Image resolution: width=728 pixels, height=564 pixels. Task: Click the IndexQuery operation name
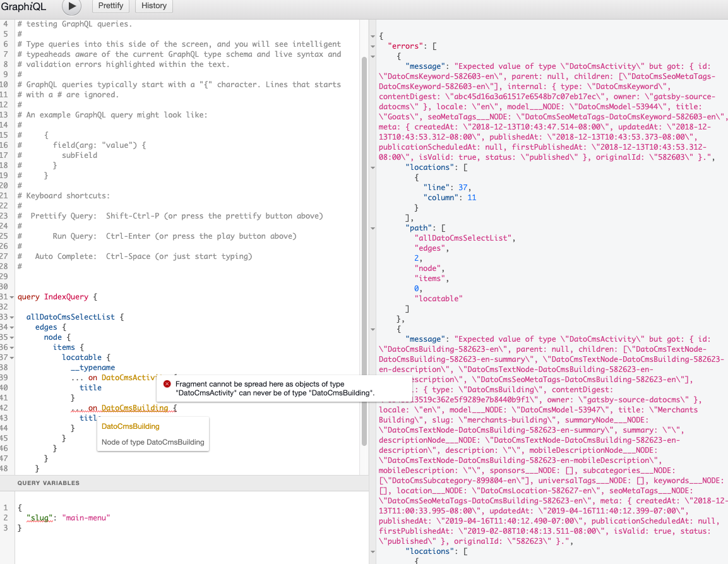[66, 297]
